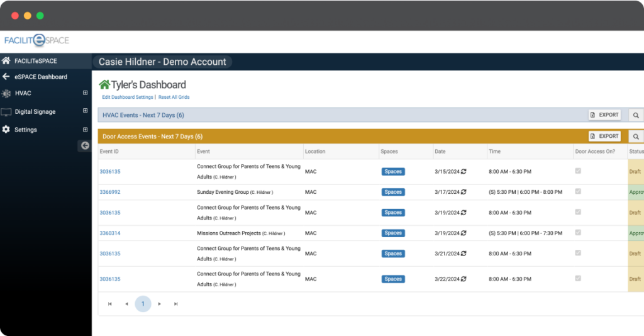Image resolution: width=644 pixels, height=336 pixels.
Task: Click the search icon in HVAC Events bar
Action: pyautogui.click(x=636, y=115)
